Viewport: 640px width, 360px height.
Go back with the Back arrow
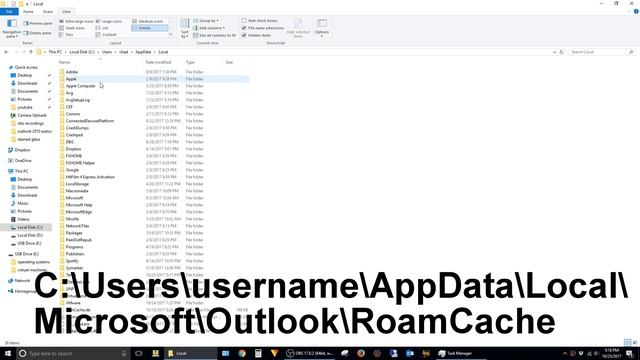(x=6, y=52)
